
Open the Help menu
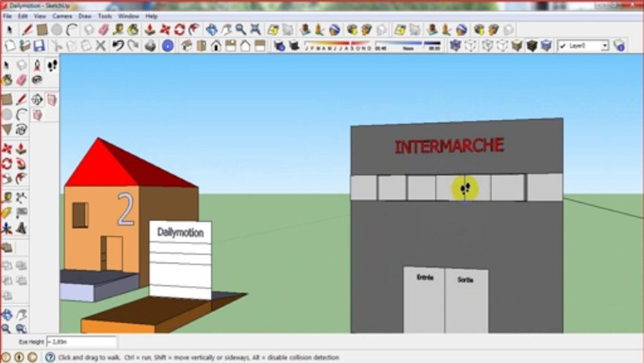click(x=151, y=16)
